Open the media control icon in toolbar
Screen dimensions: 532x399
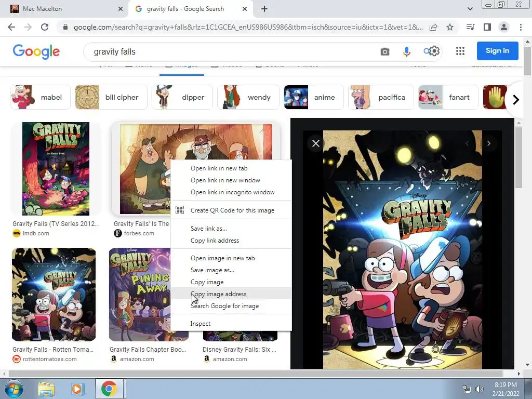(470, 27)
